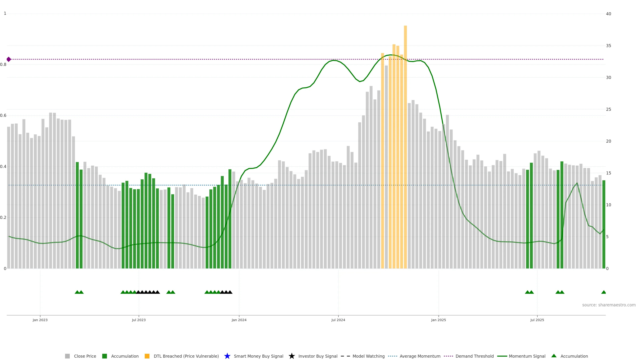The width and height of the screenshot is (644, 362).
Task: Click the Jul 2025 axis label
Action: pyautogui.click(x=537, y=320)
